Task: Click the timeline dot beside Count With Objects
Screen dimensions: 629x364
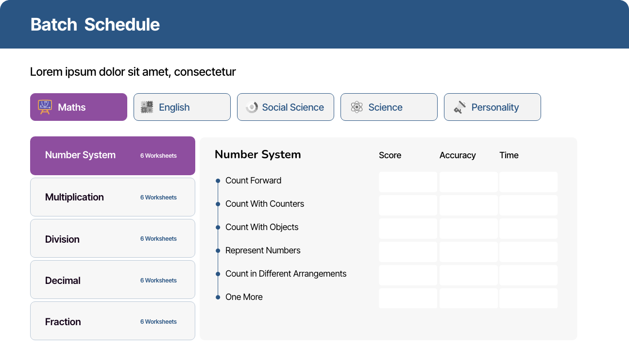Action: point(218,227)
